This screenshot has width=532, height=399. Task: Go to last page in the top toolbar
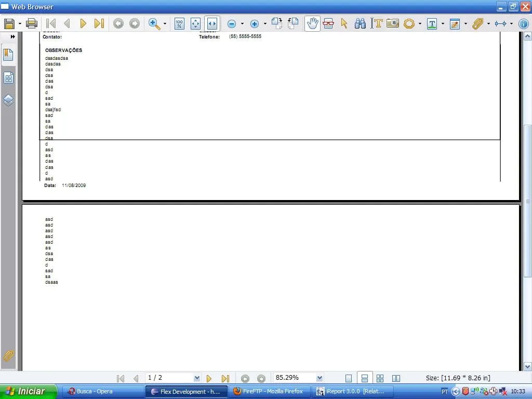(99, 23)
